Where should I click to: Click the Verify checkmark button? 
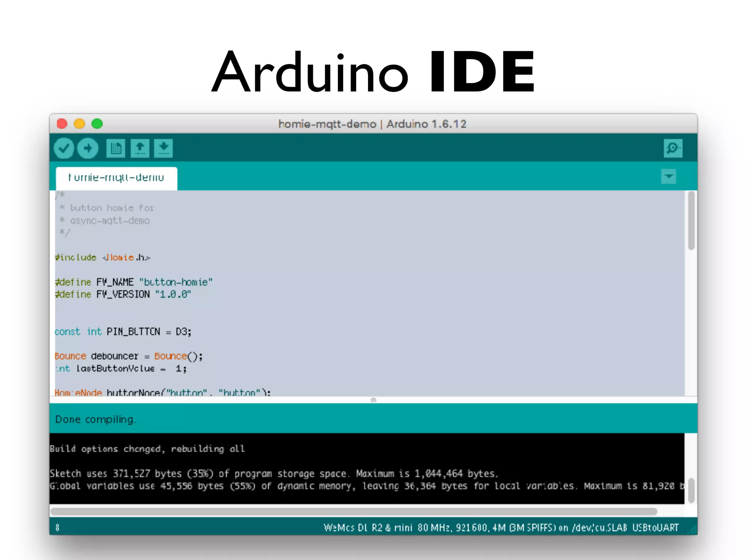pos(64,148)
